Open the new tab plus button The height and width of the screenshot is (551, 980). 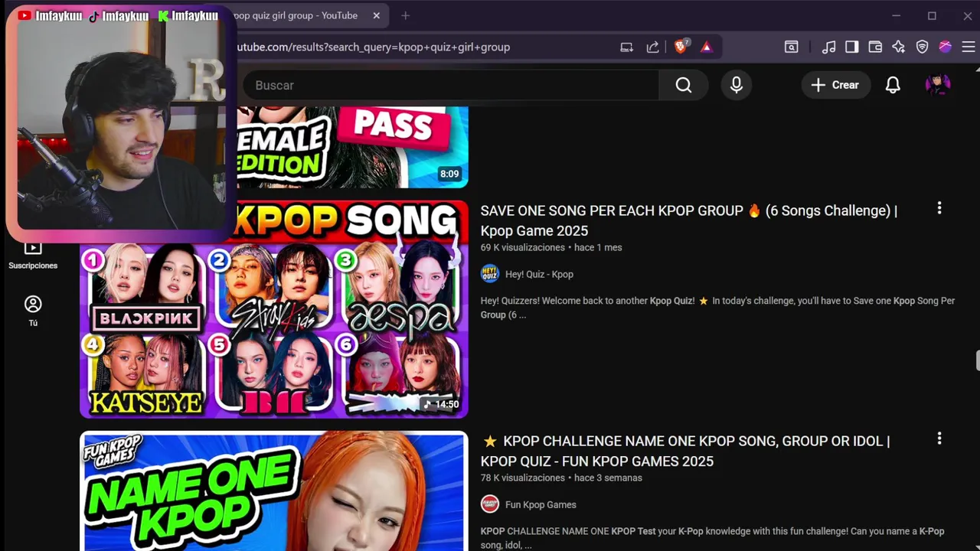click(x=405, y=15)
